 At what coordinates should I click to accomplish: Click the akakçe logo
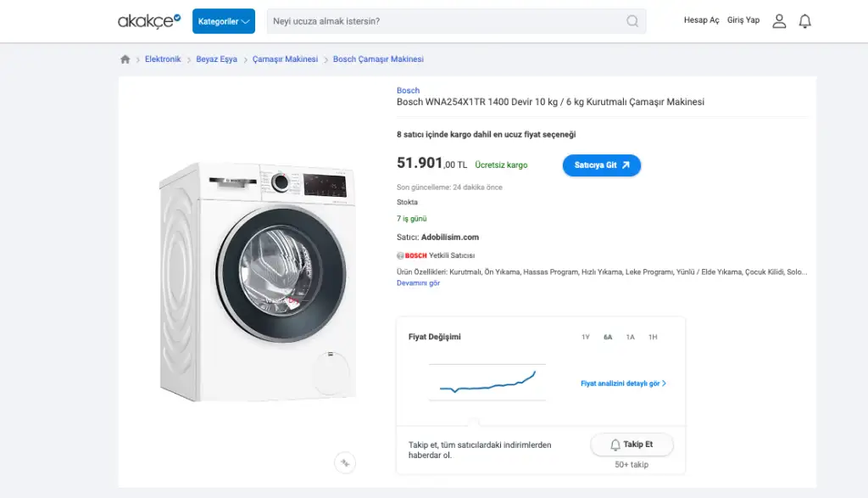tap(149, 20)
